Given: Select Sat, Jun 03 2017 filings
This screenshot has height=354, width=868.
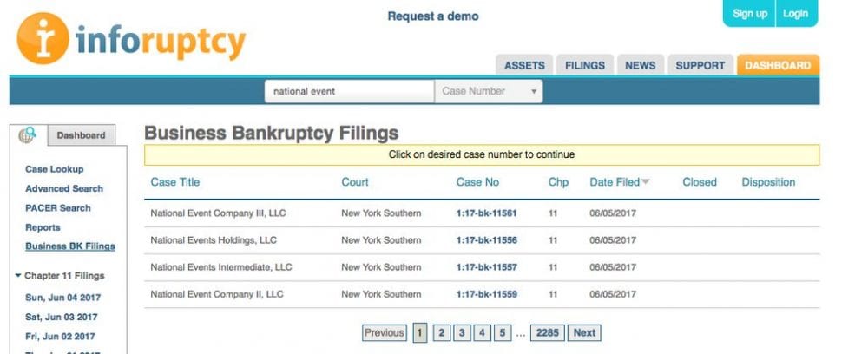Looking at the screenshot, I should pos(62,317).
